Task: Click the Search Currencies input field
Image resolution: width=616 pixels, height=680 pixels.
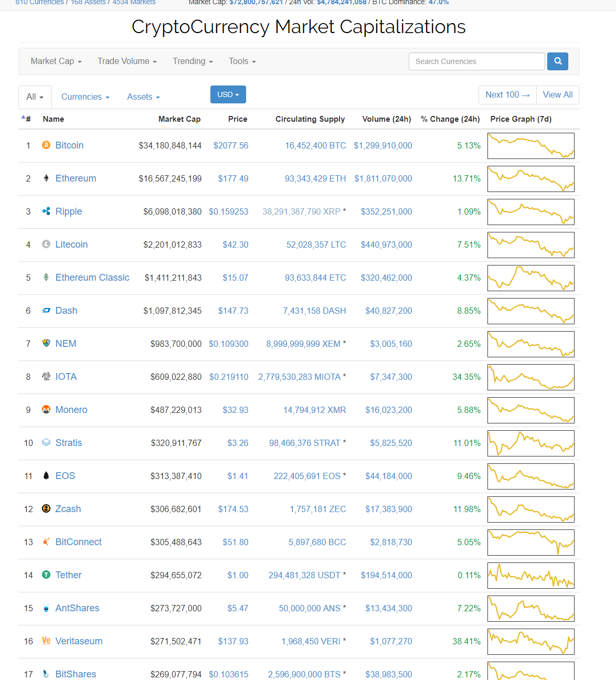Action: tap(477, 61)
